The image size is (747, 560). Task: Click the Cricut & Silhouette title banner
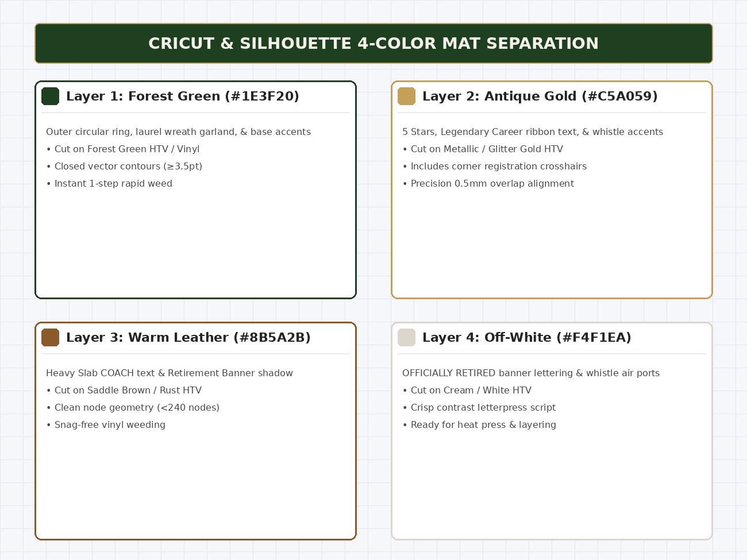(373, 43)
